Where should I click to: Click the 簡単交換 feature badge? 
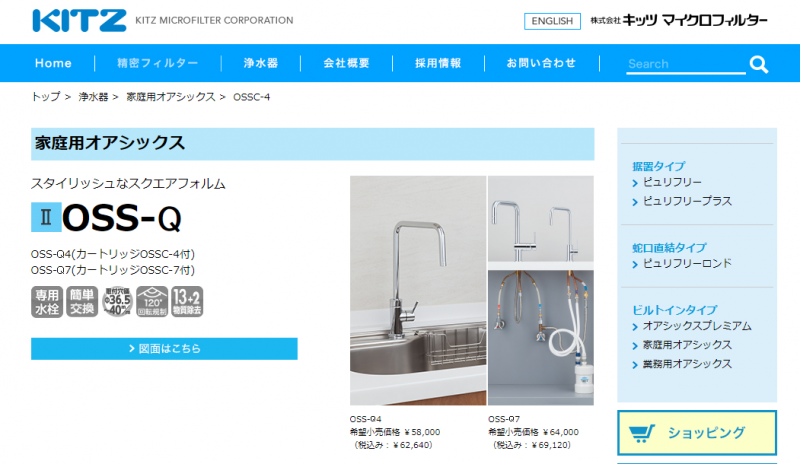pyautogui.click(x=82, y=302)
